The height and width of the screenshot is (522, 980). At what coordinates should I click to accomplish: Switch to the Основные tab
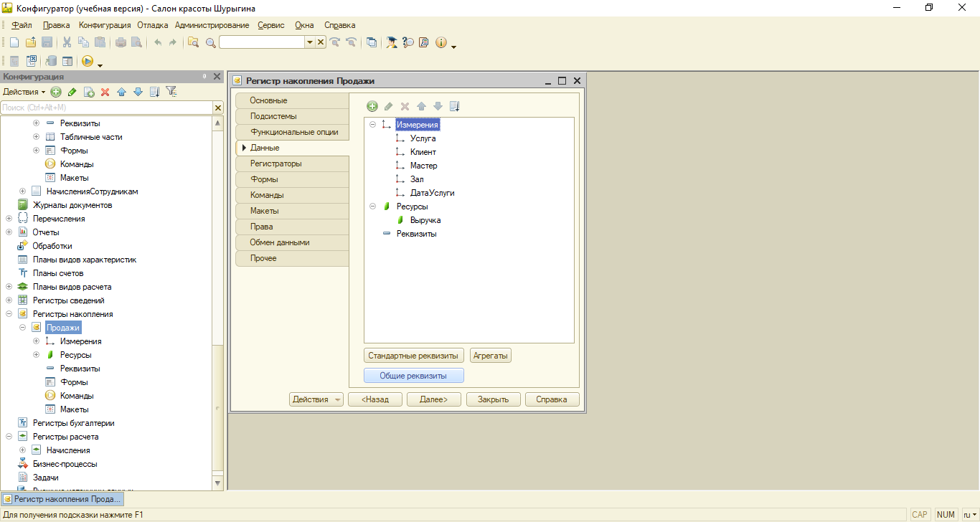[x=292, y=100]
